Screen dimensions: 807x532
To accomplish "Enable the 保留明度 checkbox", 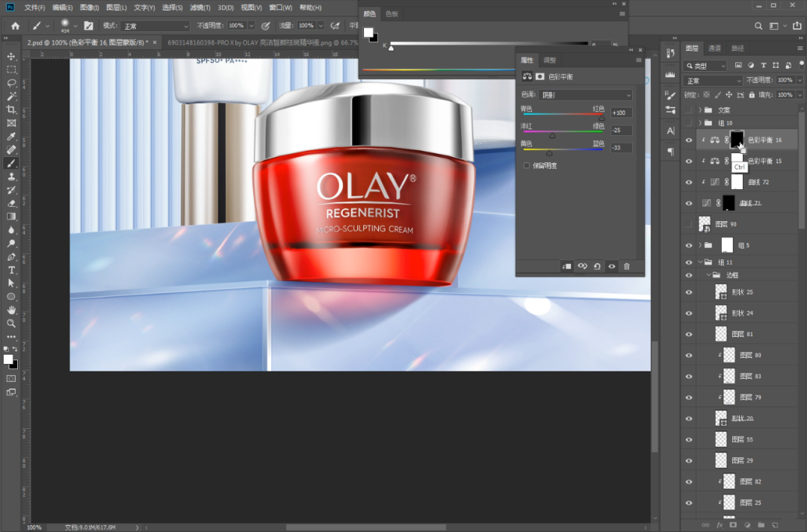I will tap(527, 166).
